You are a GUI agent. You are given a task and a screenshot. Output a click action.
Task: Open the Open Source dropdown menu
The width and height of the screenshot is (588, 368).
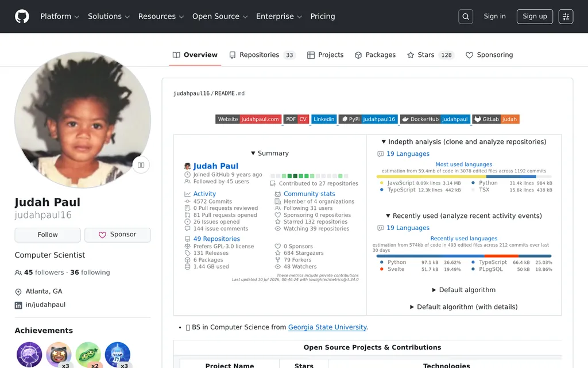point(220,17)
